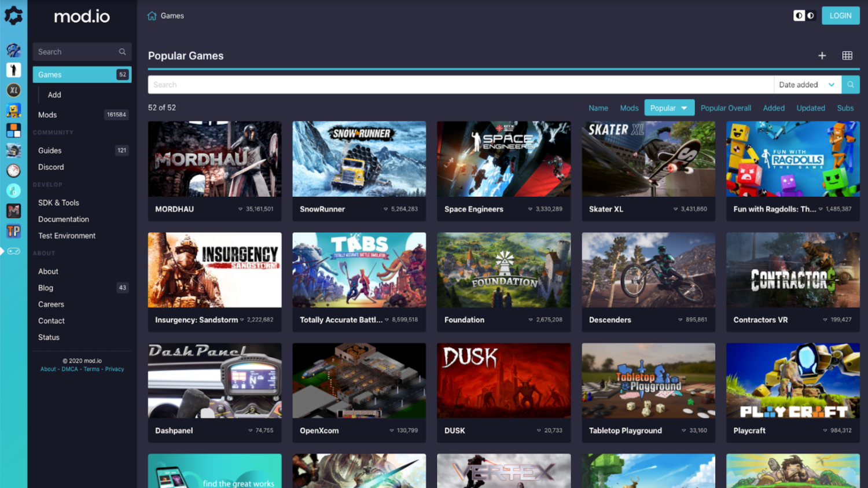Open the Playcraft game thumbnail
Image resolution: width=868 pixels, height=488 pixels.
pyautogui.click(x=793, y=380)
